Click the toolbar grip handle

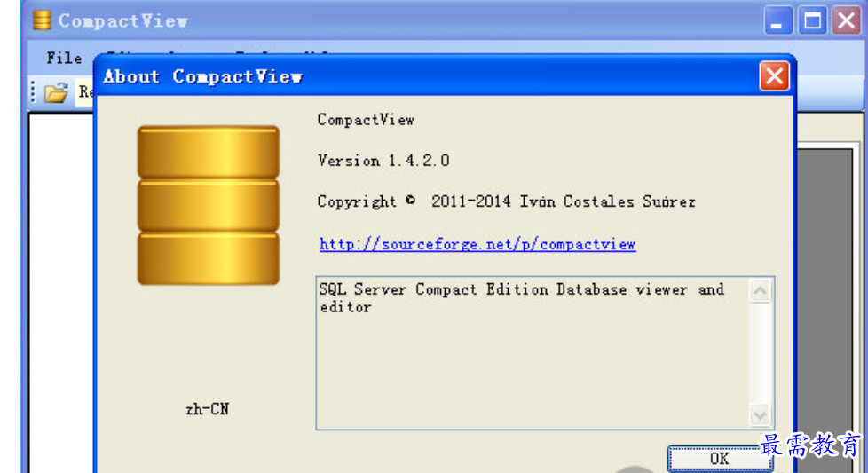coord(33,91)
